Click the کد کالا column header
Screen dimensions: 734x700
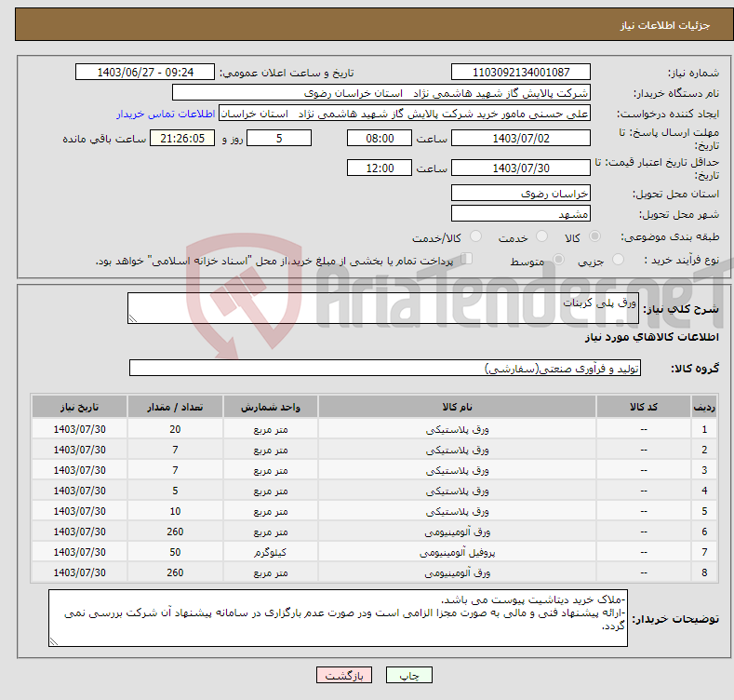click(644, 407)
